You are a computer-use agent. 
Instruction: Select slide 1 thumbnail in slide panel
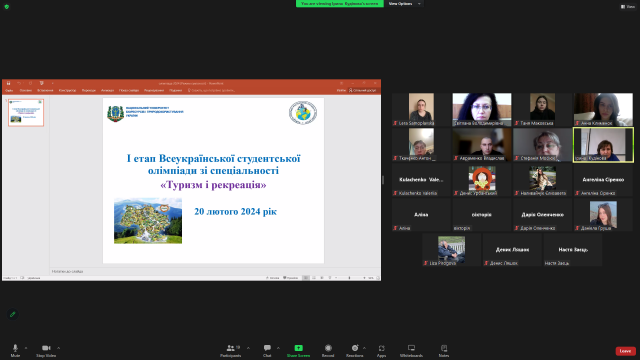coord(26,112)
